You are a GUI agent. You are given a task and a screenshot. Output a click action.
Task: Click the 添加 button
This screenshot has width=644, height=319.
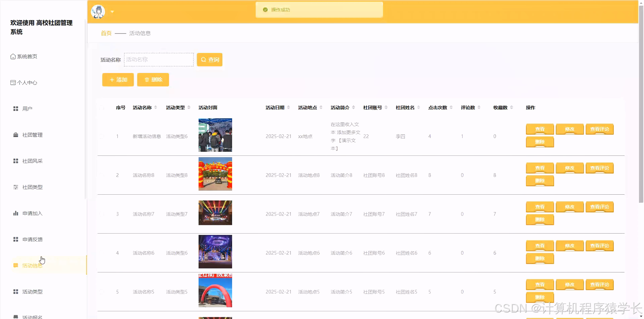click(118, 80)
